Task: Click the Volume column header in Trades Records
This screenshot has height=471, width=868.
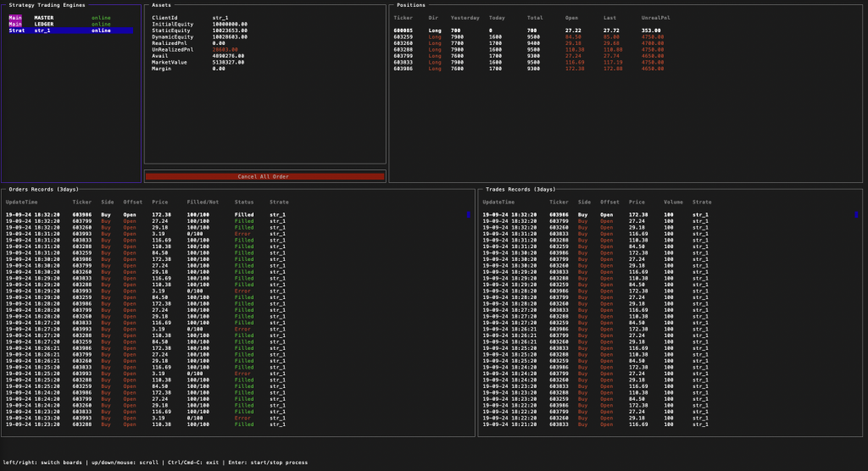Action: click(673, 202)
